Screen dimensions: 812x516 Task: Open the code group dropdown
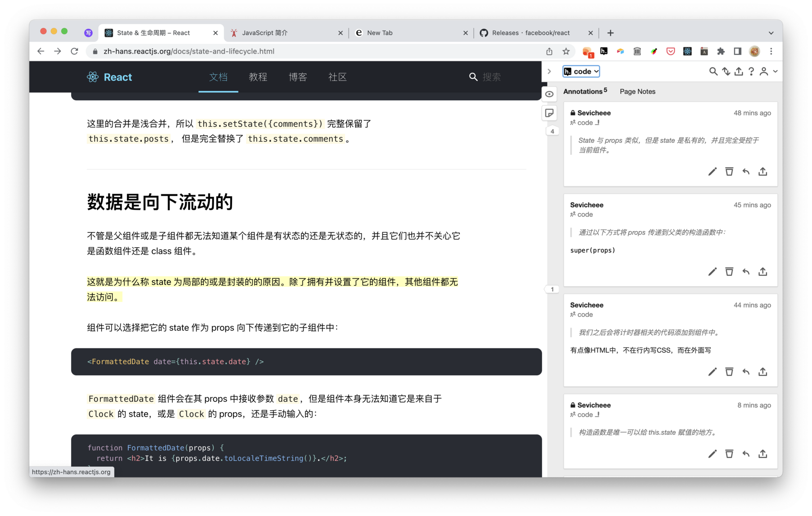(581, 71)
